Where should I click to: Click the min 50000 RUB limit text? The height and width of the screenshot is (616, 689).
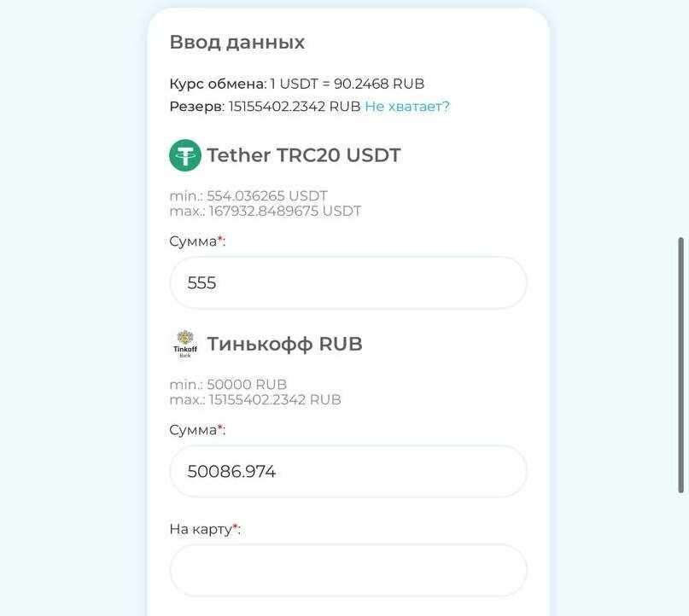[228, 385]
